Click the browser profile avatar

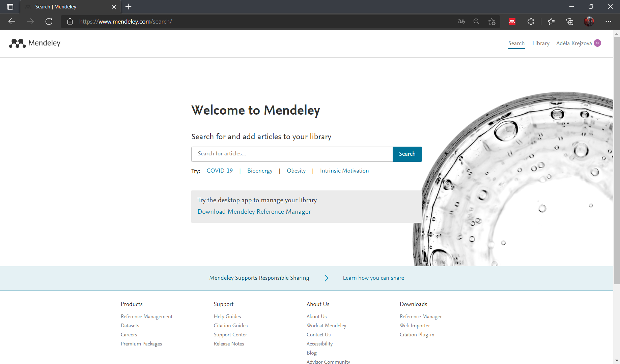(x=589, y=22)
